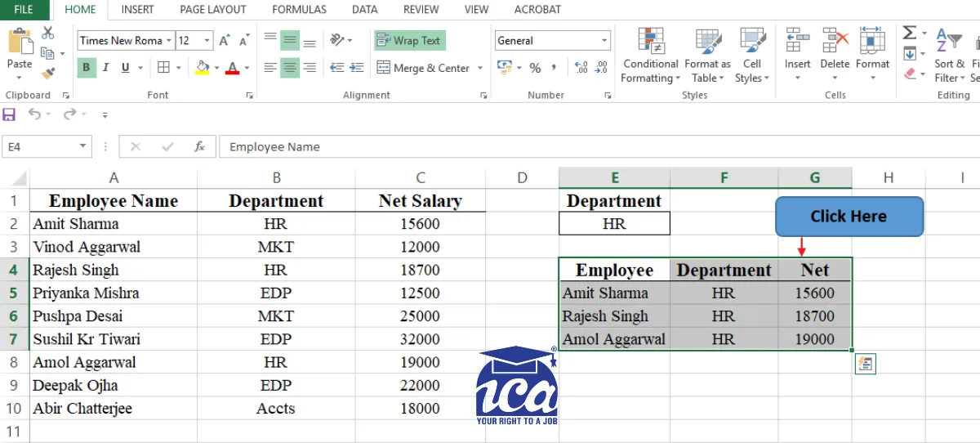Click the Delete cells button
The height and width of the screenshot is (443, 980).
[x=835, y=55]
